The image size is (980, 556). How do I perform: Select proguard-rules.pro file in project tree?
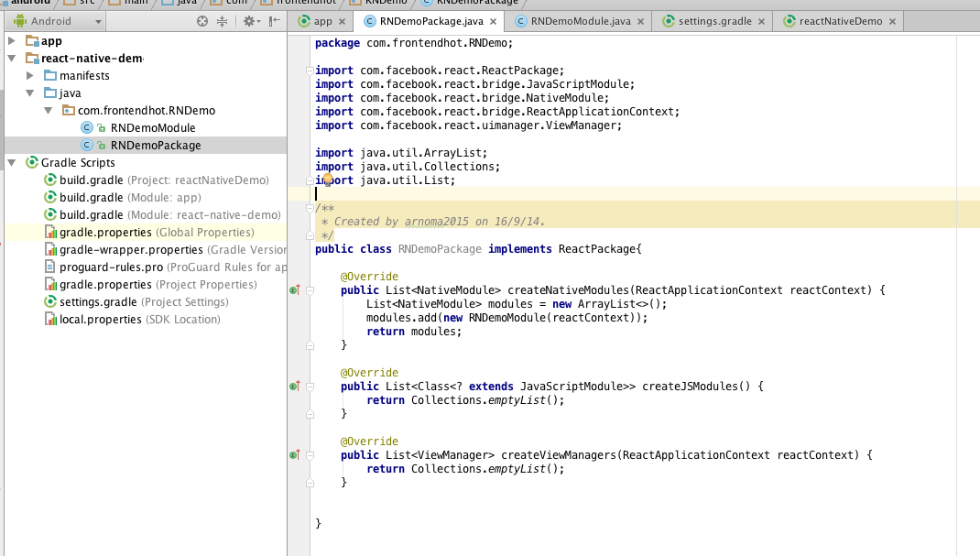[x=111, y=267]
